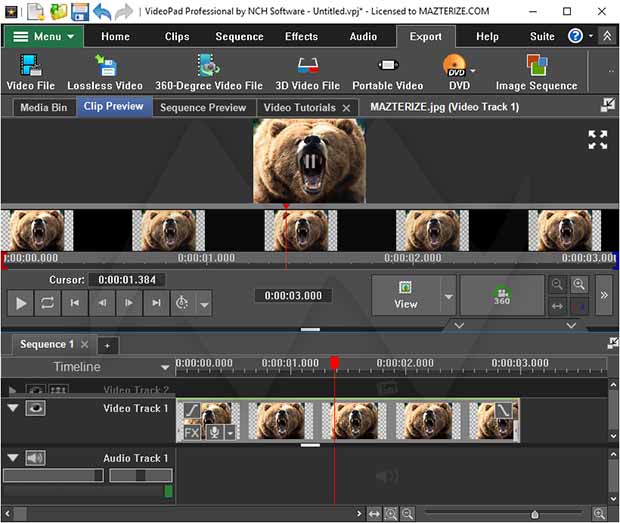Click the playback speed icon
The height and width of the screenshot is (523, 620).
click(182, 303)
